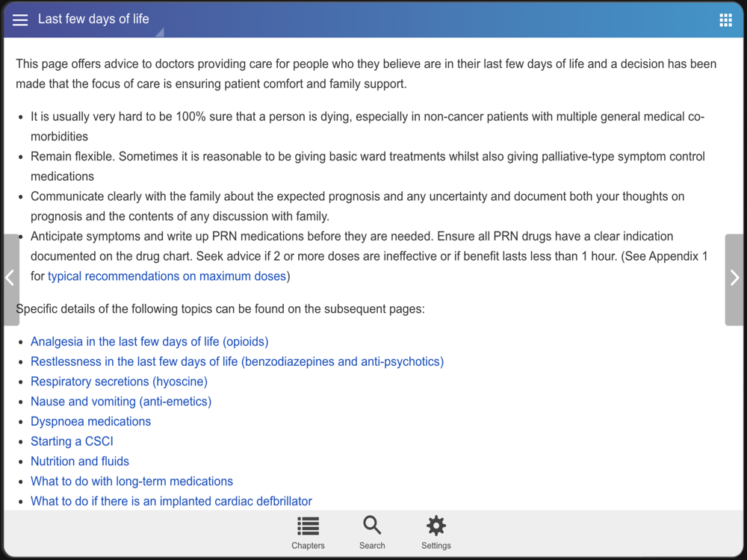Open typical recommendations on maximum doses link
Viewport: 747px width, 560px height.
(167, 276)
